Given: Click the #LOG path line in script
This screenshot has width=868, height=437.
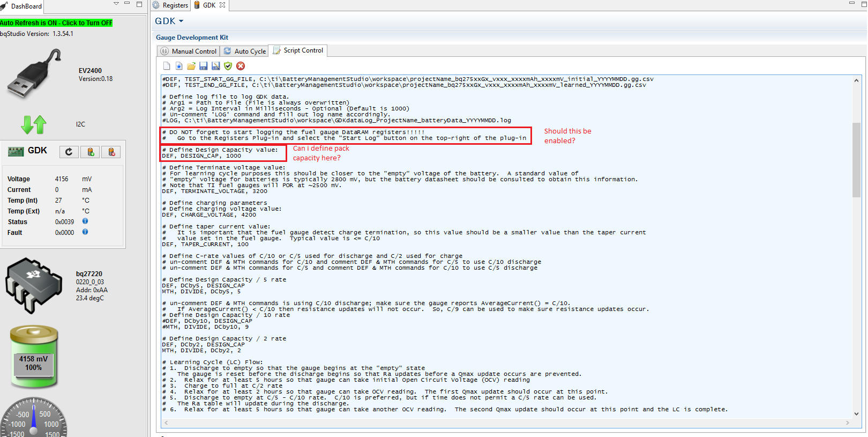Looking at the screenshot, I should tap(336, 121).
